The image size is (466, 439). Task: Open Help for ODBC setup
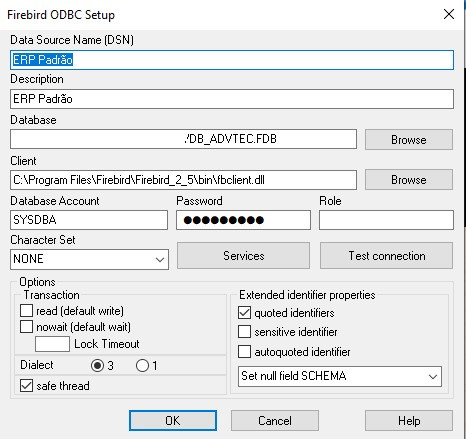tap(409, 421)
